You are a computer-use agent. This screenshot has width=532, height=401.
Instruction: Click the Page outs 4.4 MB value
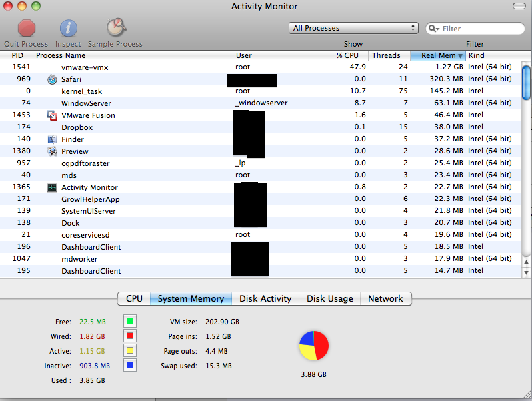217,351
